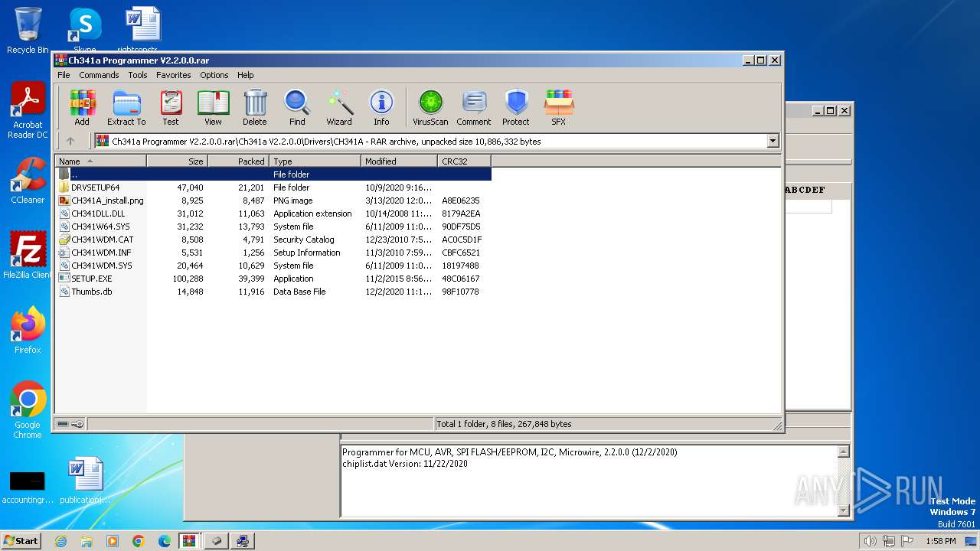The image size is (980, 551).
Task: Click Internet Explorer in the taskbar
Action: [60, 541]
